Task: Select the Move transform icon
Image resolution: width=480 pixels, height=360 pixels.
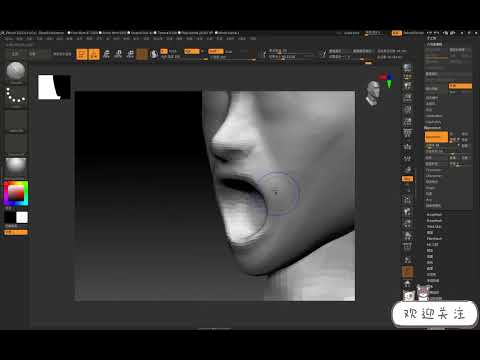Action: click(x=106, y=54)
